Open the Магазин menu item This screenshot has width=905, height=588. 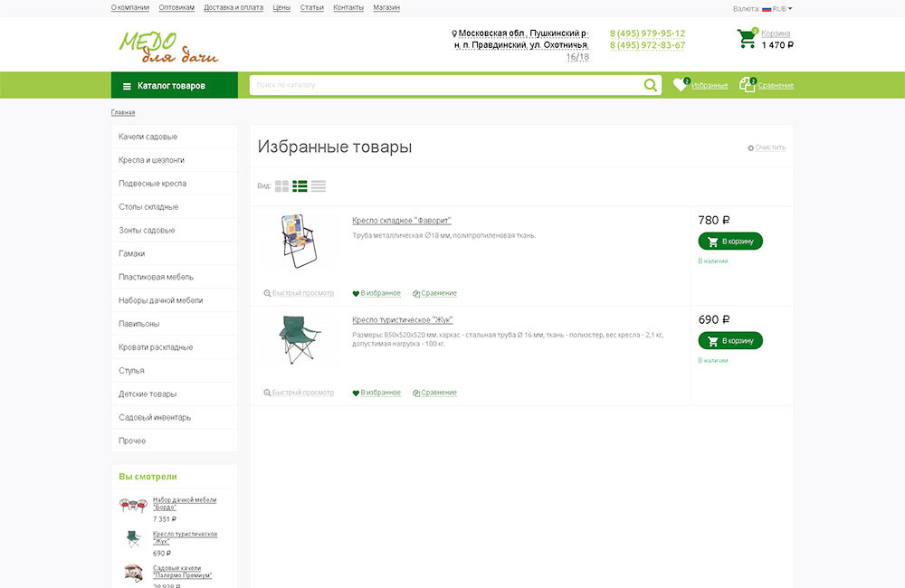(386, 7)
